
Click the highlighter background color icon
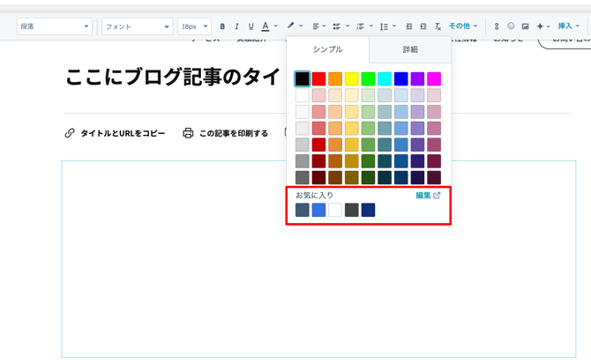tap(290, 26)
